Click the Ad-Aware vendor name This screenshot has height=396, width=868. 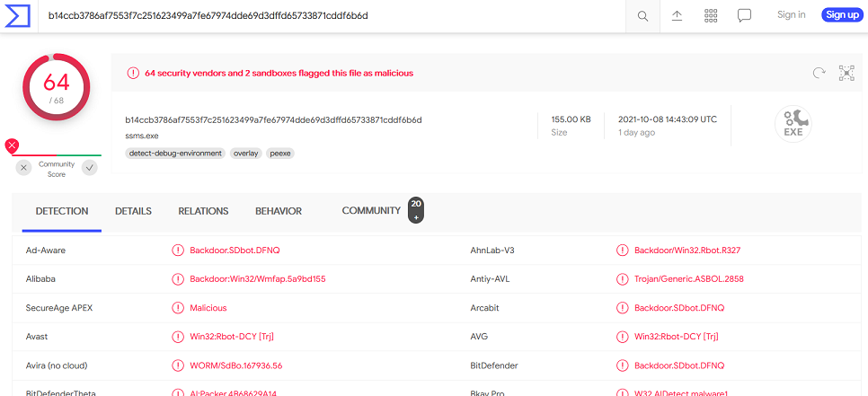(46, 251)
